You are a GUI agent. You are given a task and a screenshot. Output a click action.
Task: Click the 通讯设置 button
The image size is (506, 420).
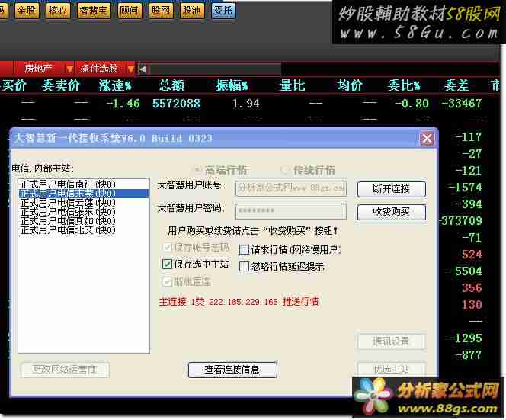click(392, 341)
